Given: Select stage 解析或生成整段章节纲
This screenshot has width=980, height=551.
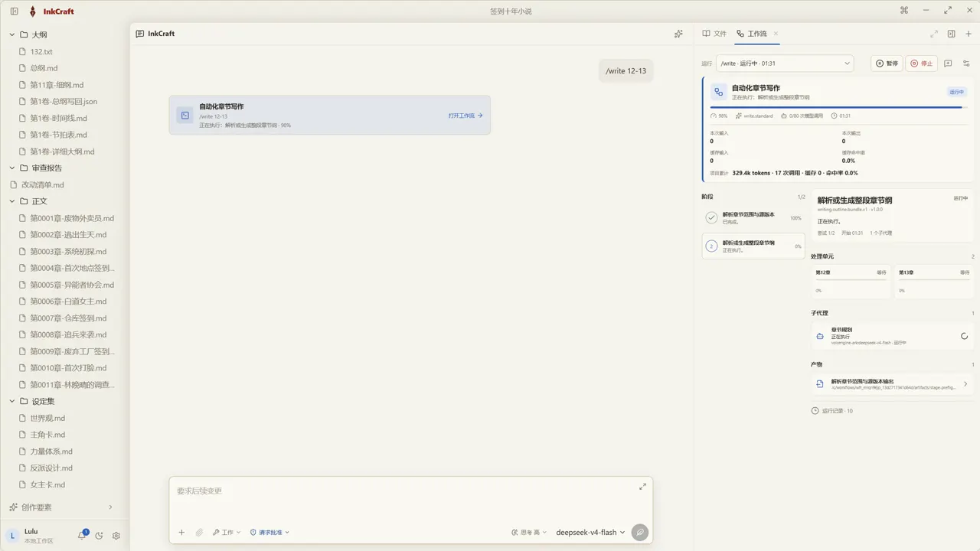Looking at the screenshot, I should (x=753, y=246).
